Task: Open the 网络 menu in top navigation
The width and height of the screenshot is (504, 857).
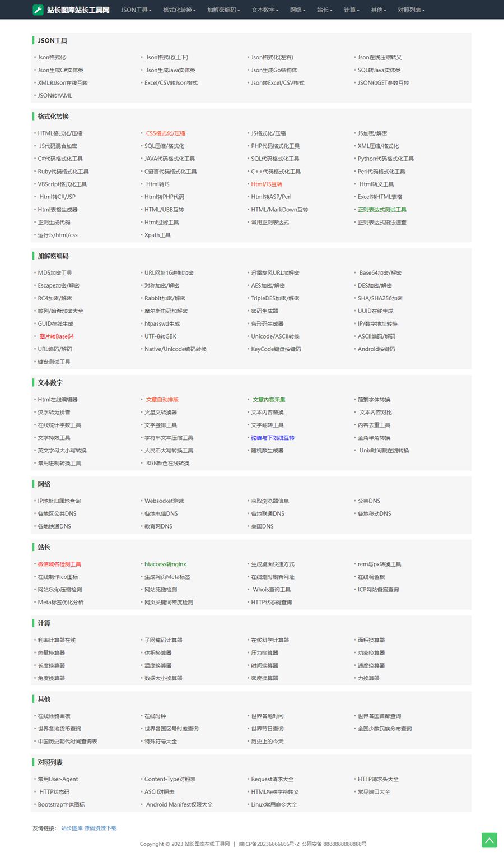Action: [297, 10]
